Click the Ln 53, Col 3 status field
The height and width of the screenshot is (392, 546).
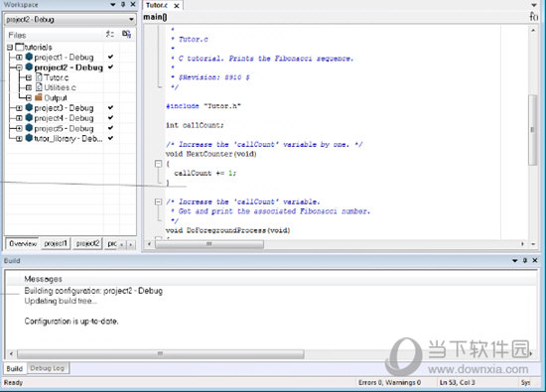tap(457, 383)
